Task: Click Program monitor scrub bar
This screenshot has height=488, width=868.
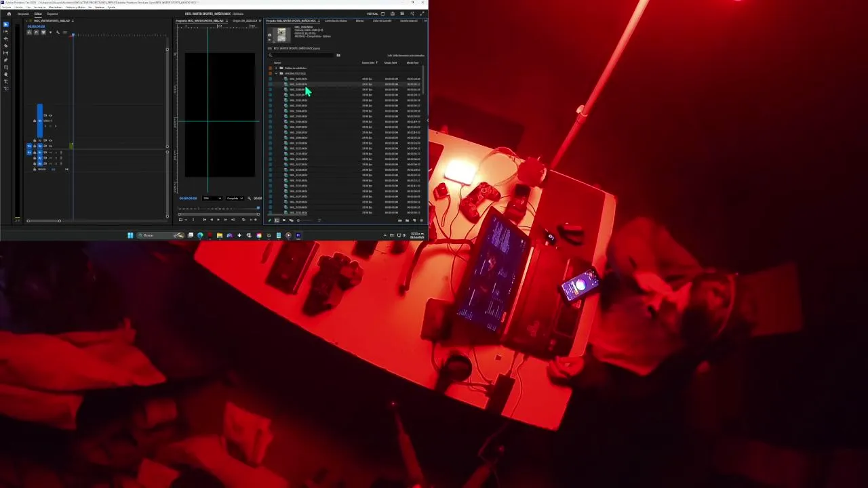Action: pos(218,208)
